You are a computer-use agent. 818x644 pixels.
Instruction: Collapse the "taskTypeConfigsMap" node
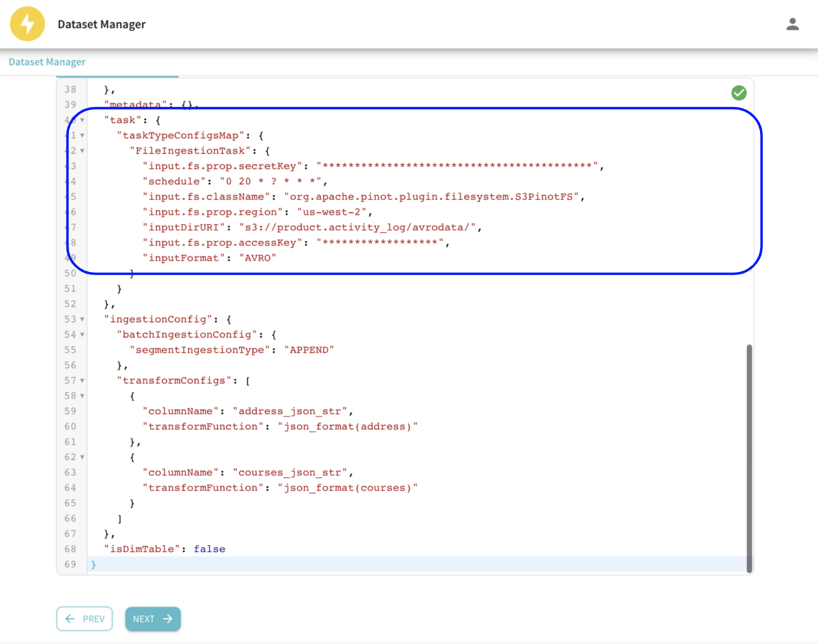point(83,135)
